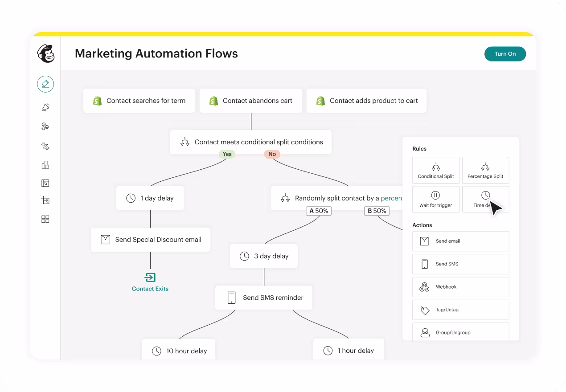This screenshot has height=392, width=566.
Task: Click the Audience icon in the left sidebar
Action: tap(45, 126)
